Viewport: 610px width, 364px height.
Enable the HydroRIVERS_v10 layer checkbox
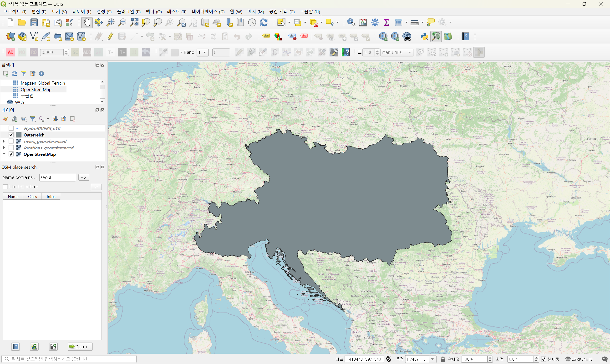(11, 128)
